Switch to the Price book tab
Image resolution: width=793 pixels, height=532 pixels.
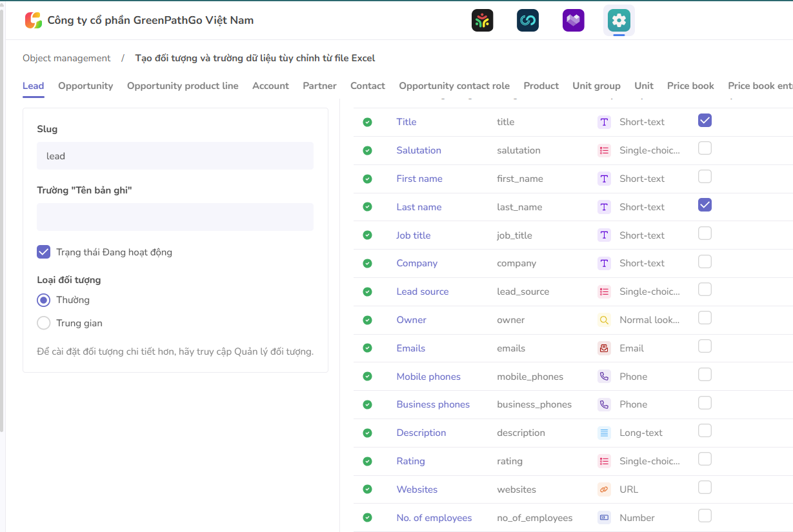pyautogui.click(x=690, y=86)
